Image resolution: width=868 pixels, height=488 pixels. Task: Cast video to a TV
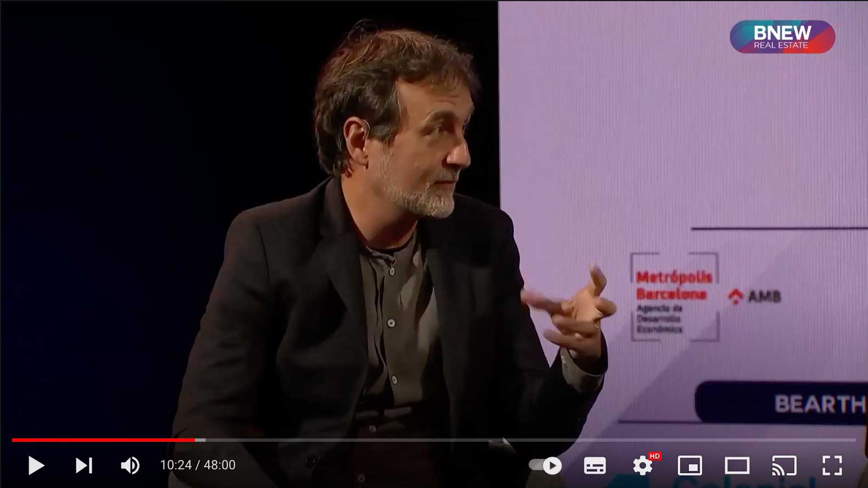coord(784,465)
